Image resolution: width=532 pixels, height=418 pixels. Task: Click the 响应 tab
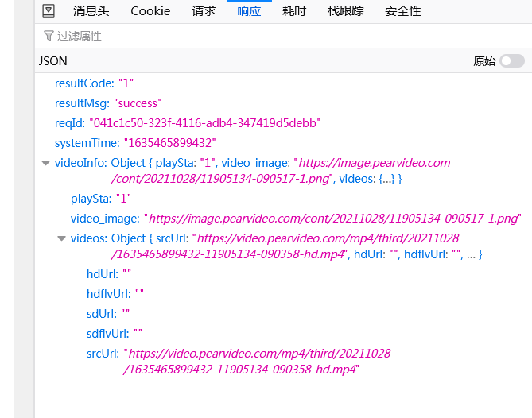249,10
